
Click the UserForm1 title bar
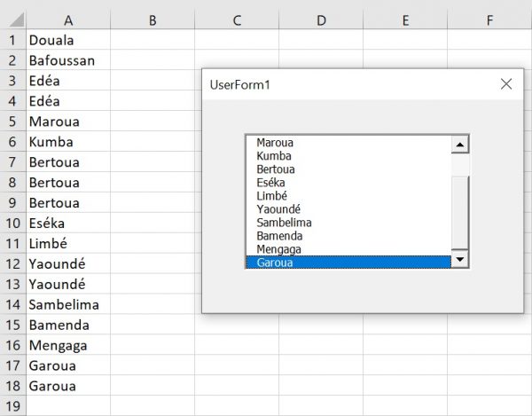349,84
